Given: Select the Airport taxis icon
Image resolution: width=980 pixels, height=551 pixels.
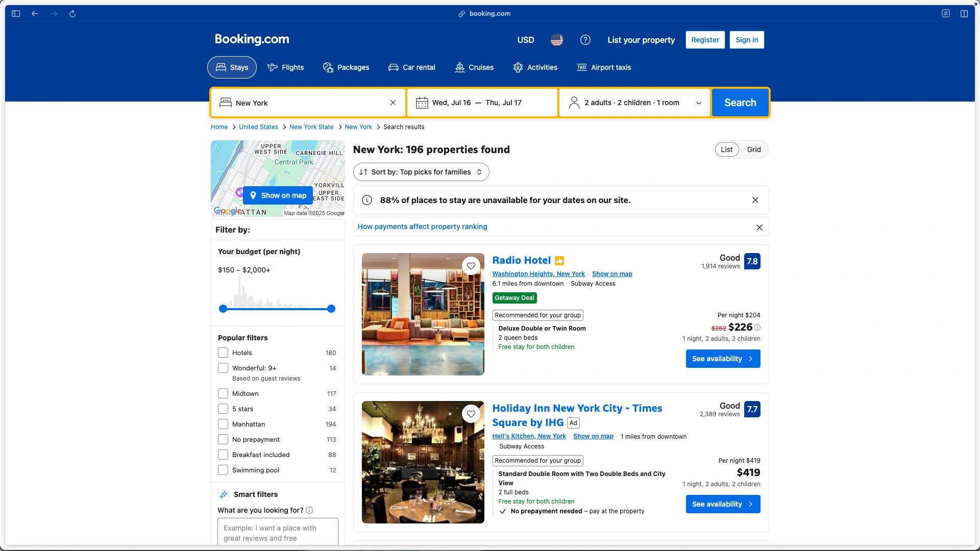Looking at the screenshot, I should 582,67.
